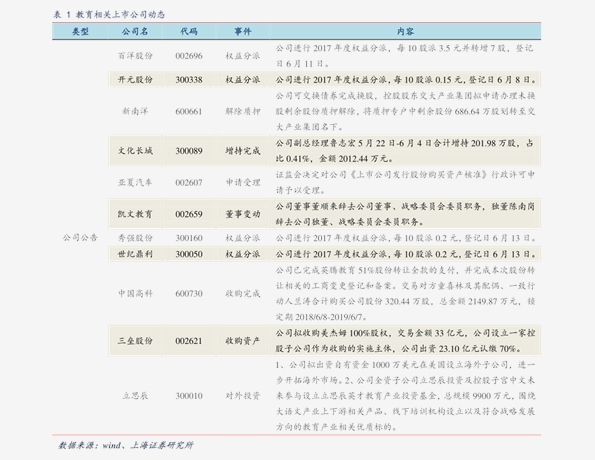Click the 内容 column header
Image resolution: width=595 pixels, height=460 pixels.
tap(405, 32)
